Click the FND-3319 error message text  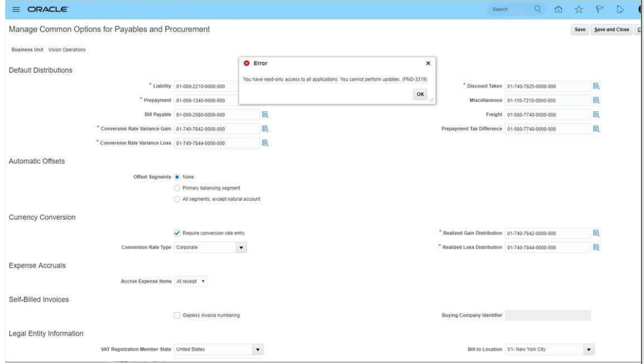click(x=335, y=79)
